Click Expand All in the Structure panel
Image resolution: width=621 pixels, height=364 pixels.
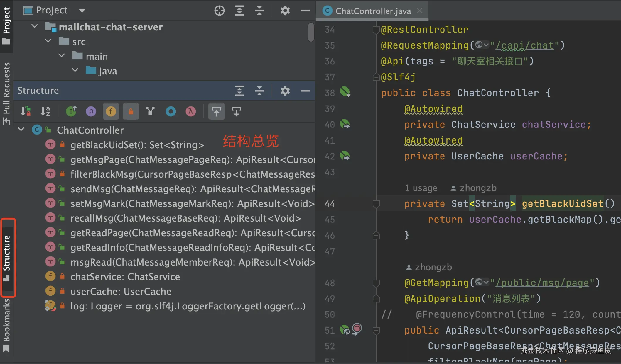pos(239,91)
